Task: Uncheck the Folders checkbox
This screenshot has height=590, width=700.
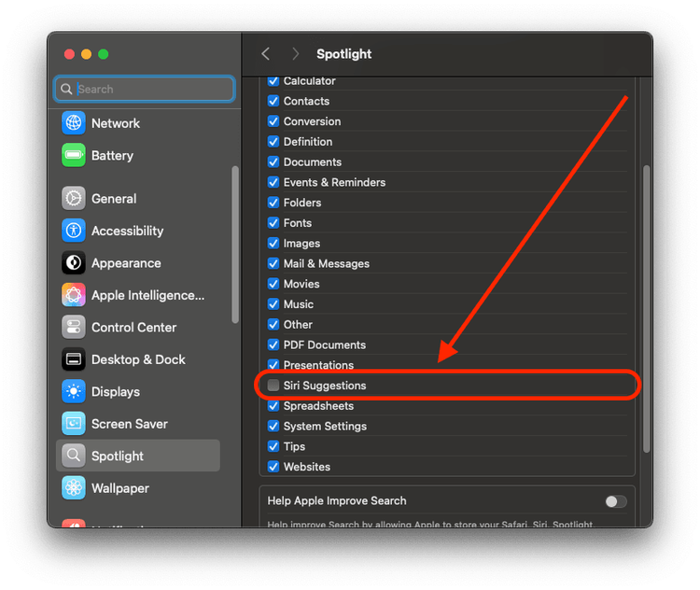Action: 273,203
